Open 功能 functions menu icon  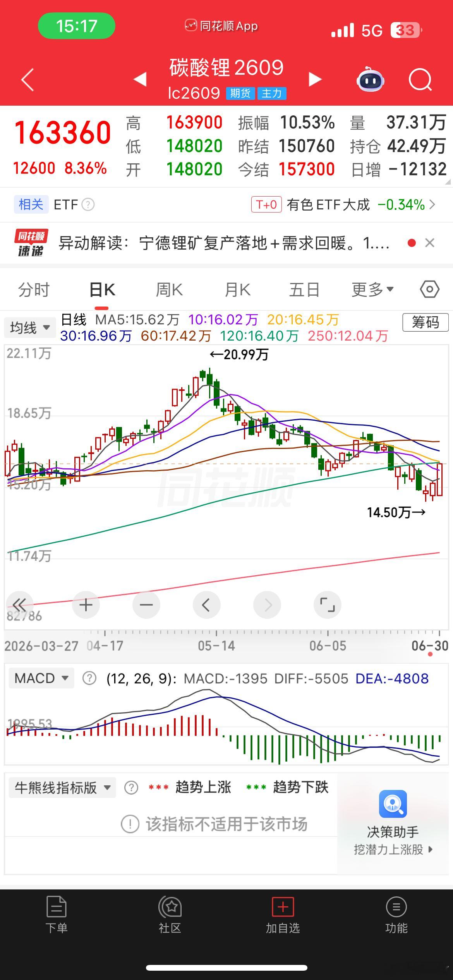(396, 906)
